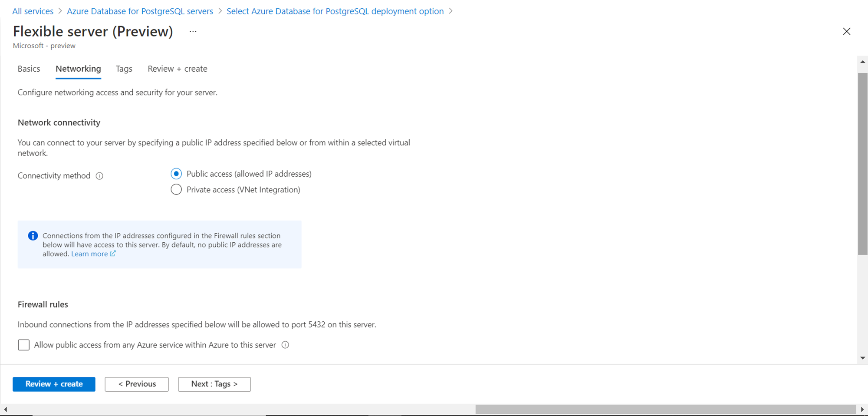Click the blue Review + create button

coord(54,384)
